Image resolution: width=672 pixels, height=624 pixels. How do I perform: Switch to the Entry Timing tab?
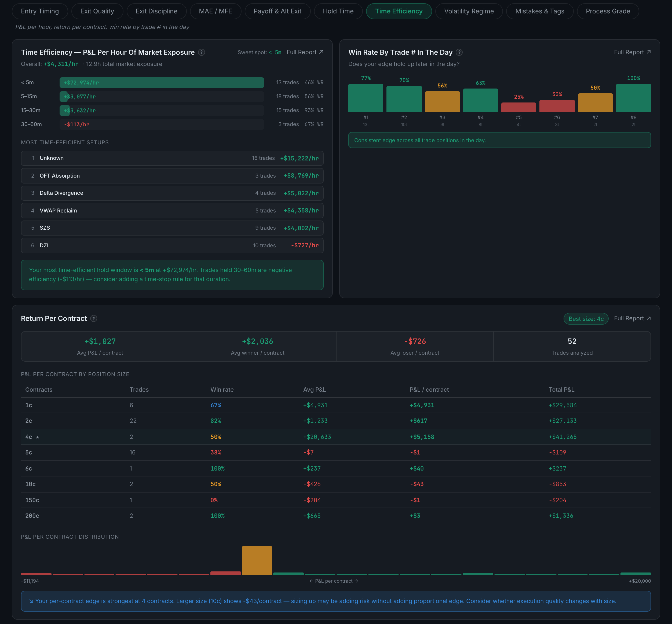coord(40,11)
